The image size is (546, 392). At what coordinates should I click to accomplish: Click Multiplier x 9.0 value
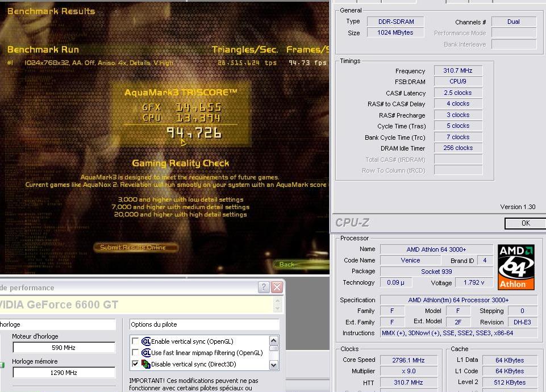[409, 371]
